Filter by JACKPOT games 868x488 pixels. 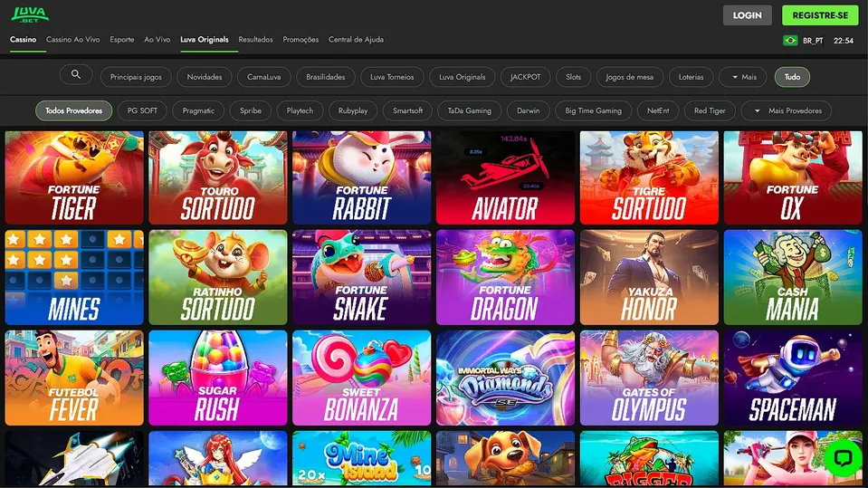pos(525,77)
